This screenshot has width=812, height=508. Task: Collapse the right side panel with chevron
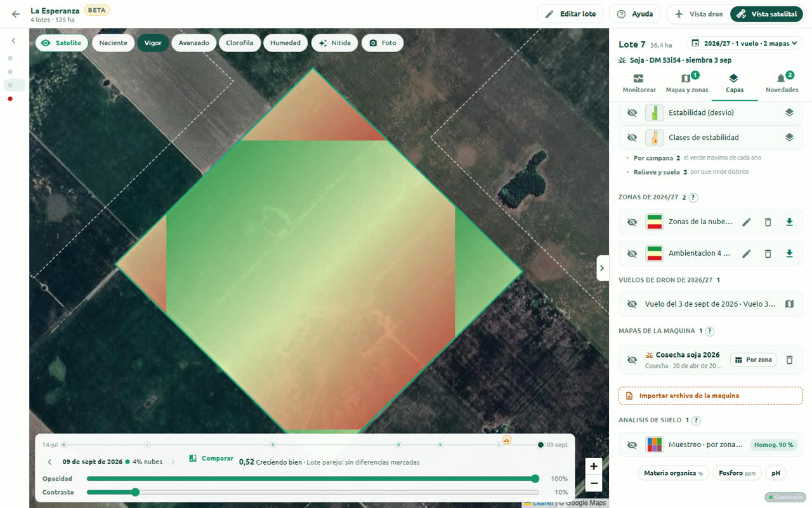coord(603,268)
